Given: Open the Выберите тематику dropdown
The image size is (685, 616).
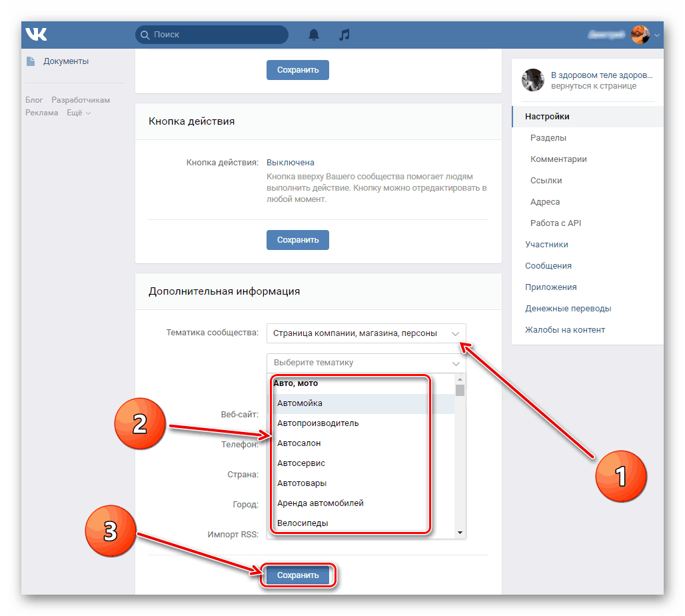Looking at the screenshot, I should (366, 363).
